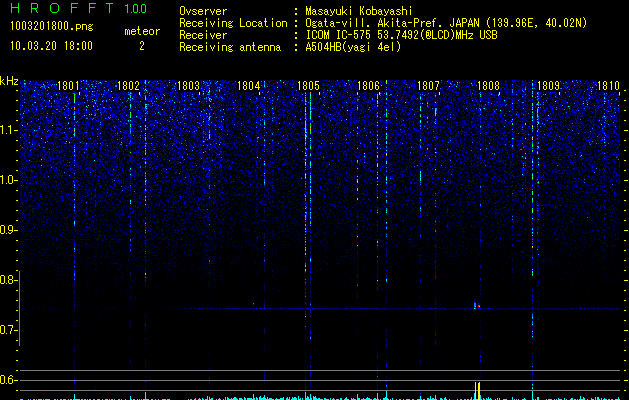Click the ICOM IC-575 receiver frequency text
The width and height of the screenshot is (629, 400).
coord(401,35)
